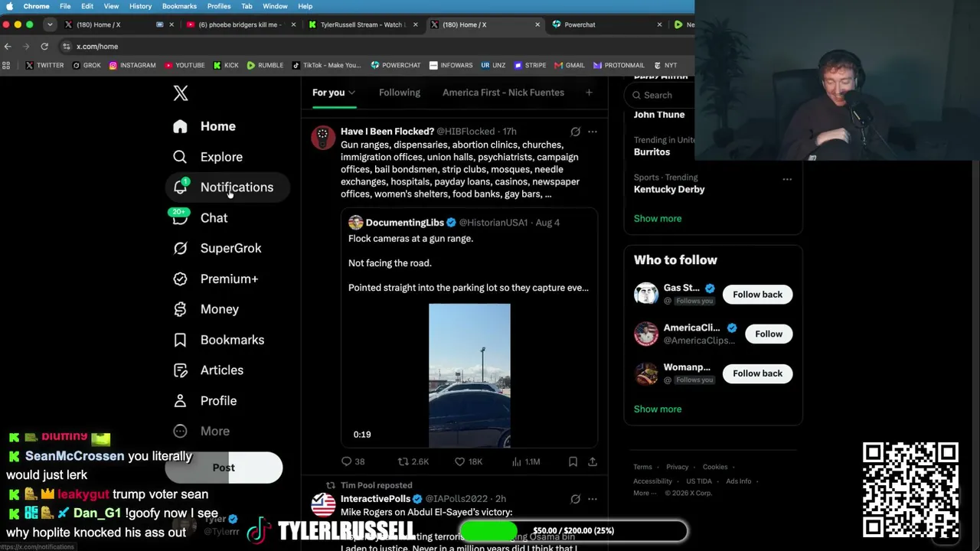Viewport: 980px width, 551px height.
Task: Open Chat in the X sidebar
Action: click(200, 218)
